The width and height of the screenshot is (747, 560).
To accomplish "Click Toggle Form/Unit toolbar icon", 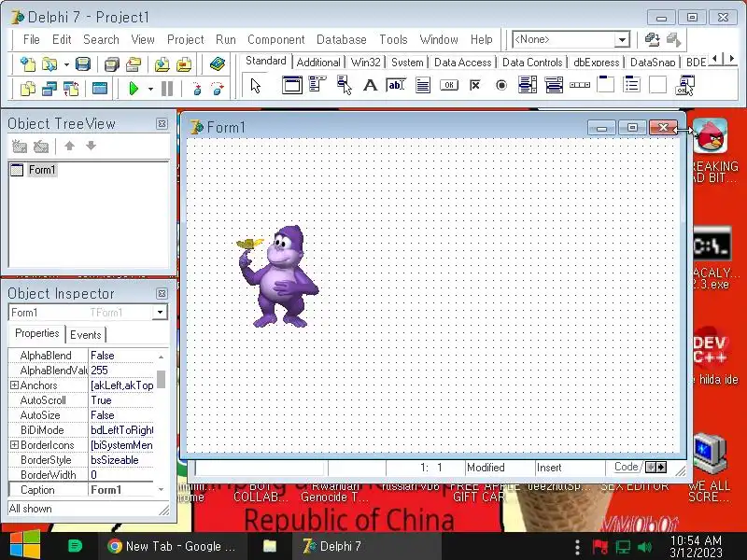I will tap(71, 89).
